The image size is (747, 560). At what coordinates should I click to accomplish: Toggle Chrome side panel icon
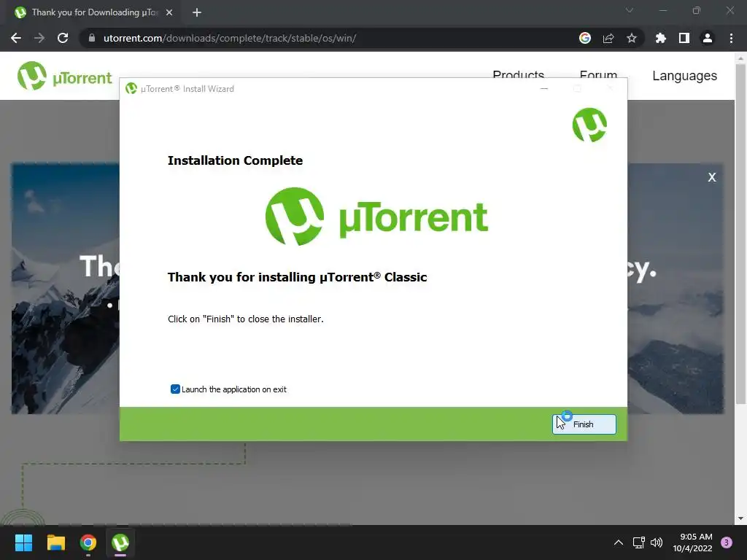click(684, 38)
